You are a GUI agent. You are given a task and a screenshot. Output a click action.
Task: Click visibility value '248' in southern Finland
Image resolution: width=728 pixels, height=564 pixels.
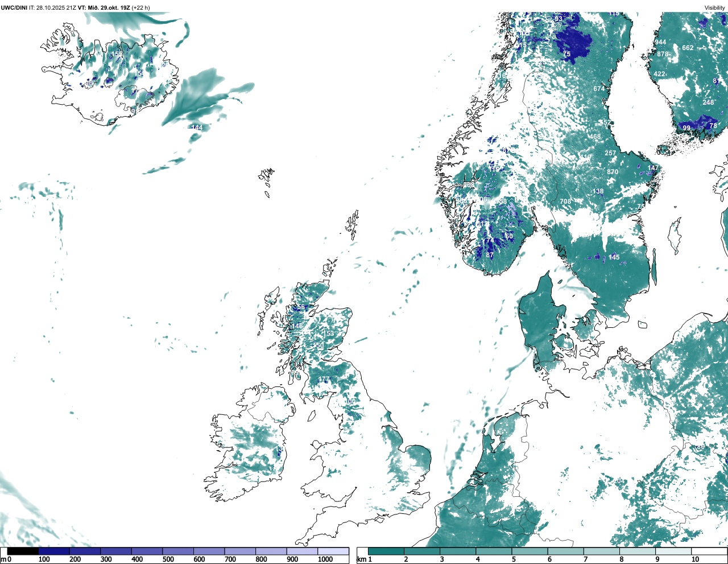(708, 103)
